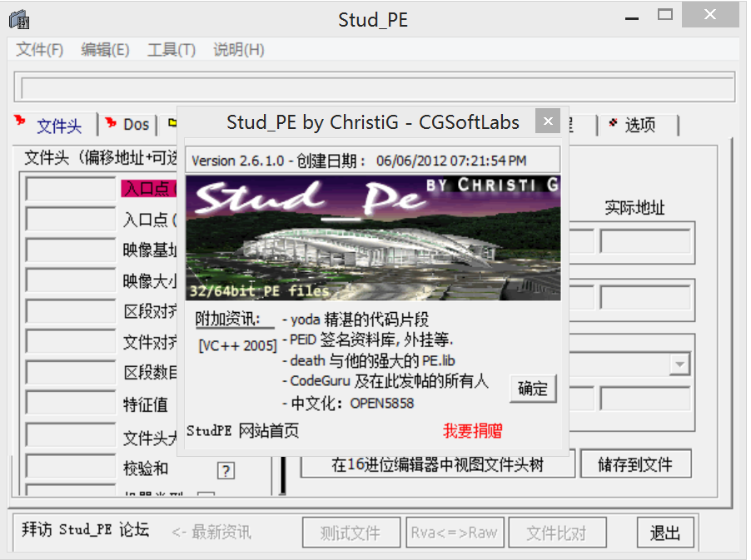Screen dimensions: 751x560
Task: Minimize the Stud_PE main window
Action: tap(632, 18)
